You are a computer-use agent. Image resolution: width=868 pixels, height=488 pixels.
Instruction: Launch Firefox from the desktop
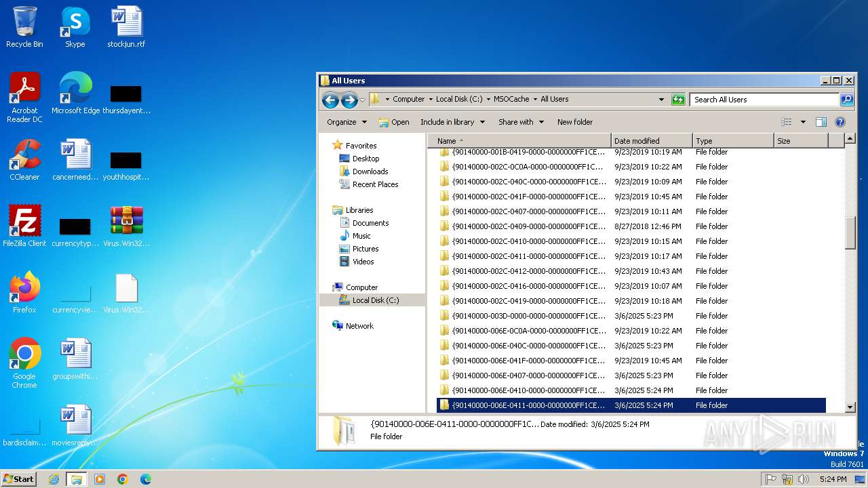[x=24, y=293]
